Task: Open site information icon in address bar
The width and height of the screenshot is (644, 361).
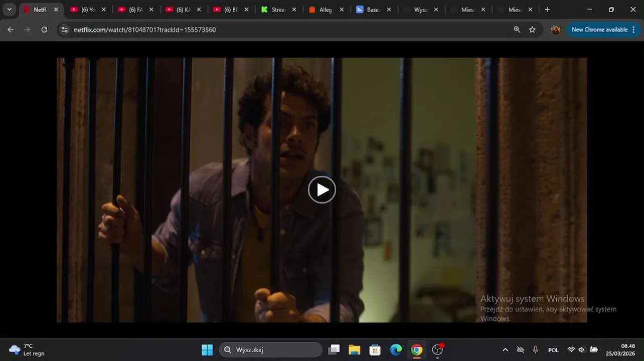Action: 64,30
